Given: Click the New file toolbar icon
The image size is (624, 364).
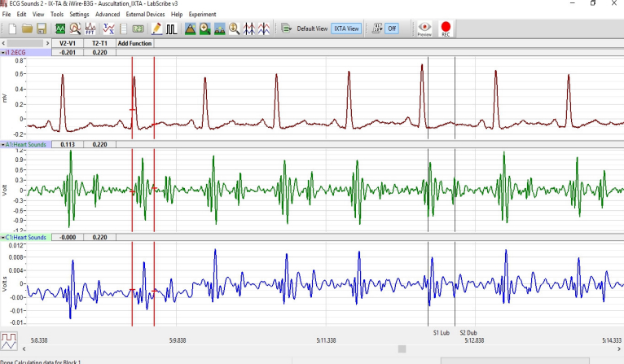Looking at the screenshot, I should tap(12, 29).
